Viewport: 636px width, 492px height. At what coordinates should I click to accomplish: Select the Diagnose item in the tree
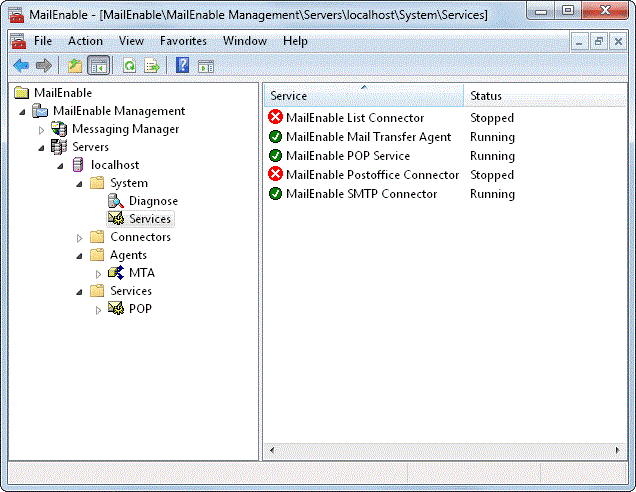(153, 201)
